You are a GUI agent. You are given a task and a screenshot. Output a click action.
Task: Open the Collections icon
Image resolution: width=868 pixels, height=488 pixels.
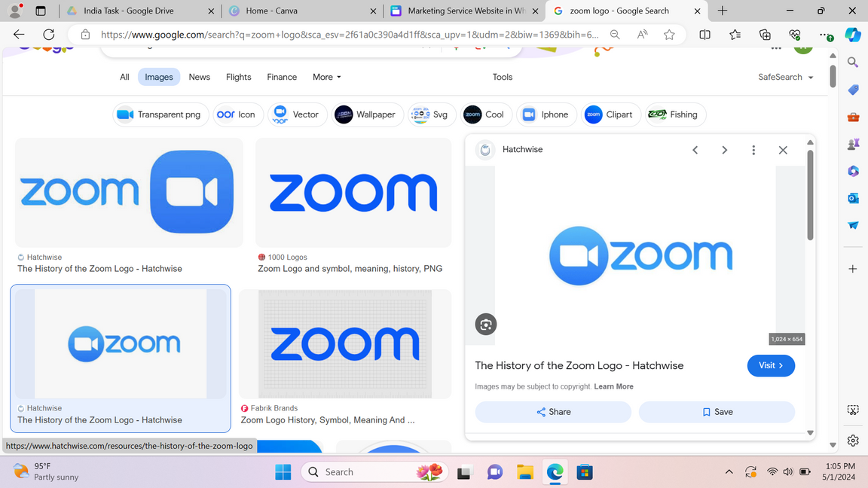765,35
